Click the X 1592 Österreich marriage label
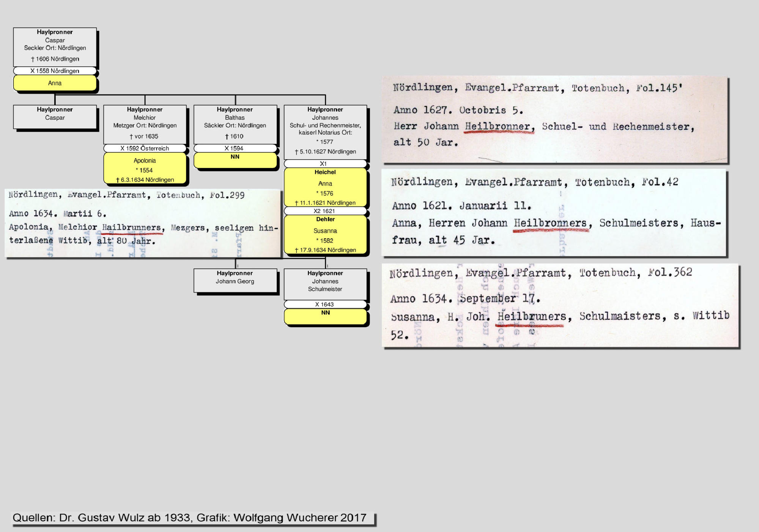759x532 pixels. click(145, 148)
